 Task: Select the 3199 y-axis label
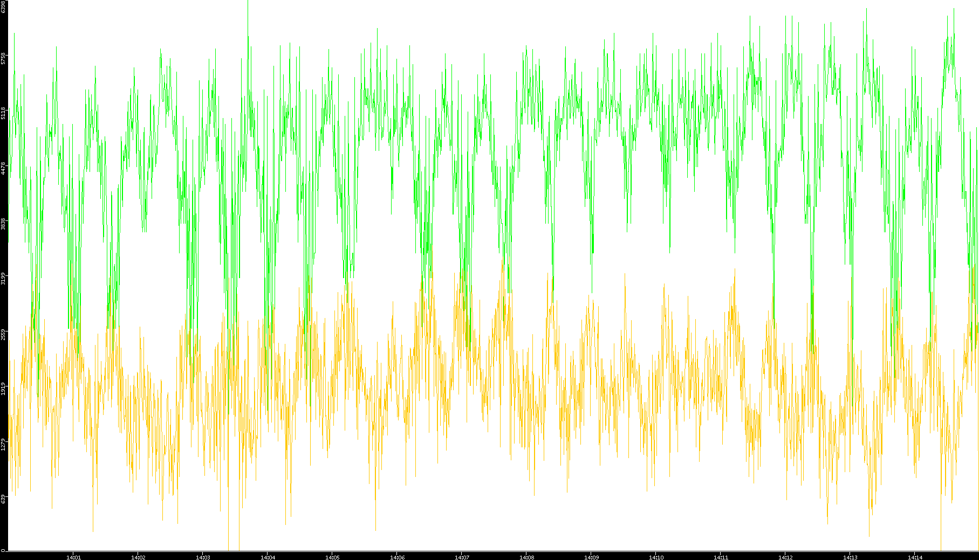[x=3, y=279]
